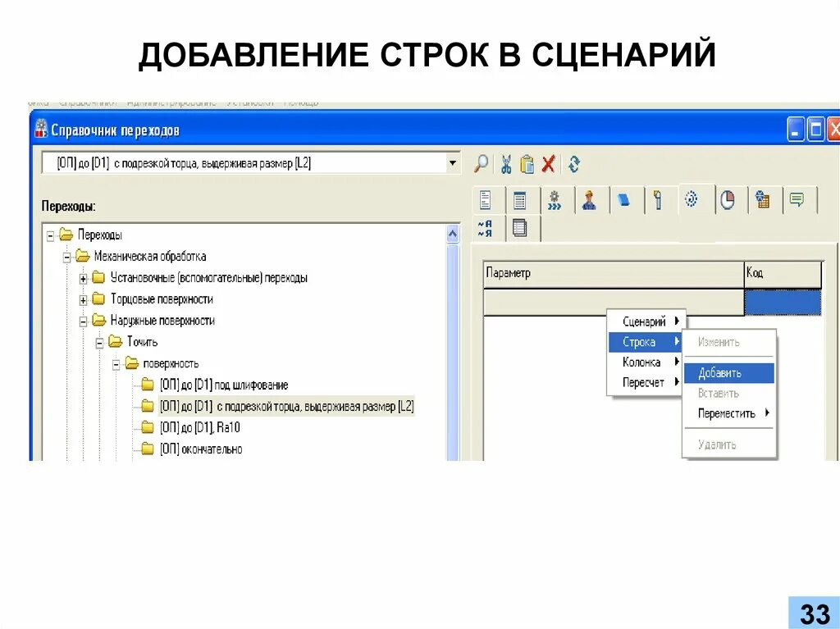This screenshot has height=629, width=840.
Task: Open the pie chart clock tab
Action: (x=727, y=200)
